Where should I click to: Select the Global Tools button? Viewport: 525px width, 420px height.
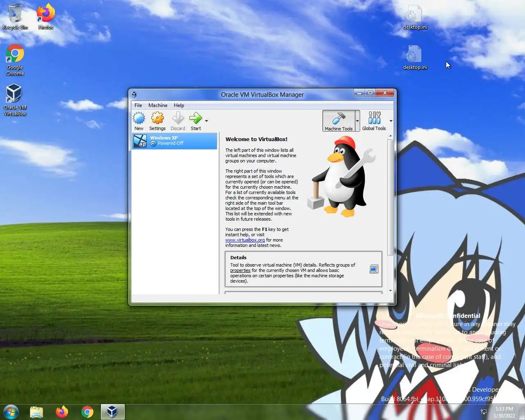374,121
